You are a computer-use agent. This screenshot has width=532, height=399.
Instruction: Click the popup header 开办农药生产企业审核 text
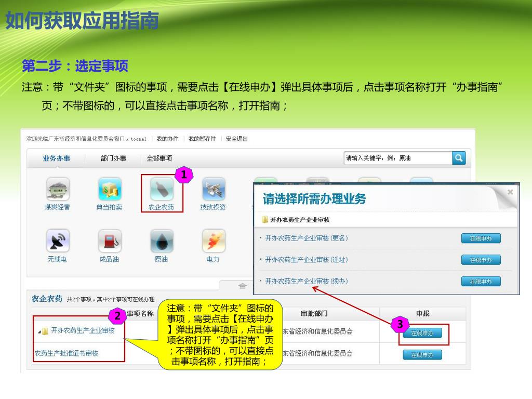tap(300, 220)
